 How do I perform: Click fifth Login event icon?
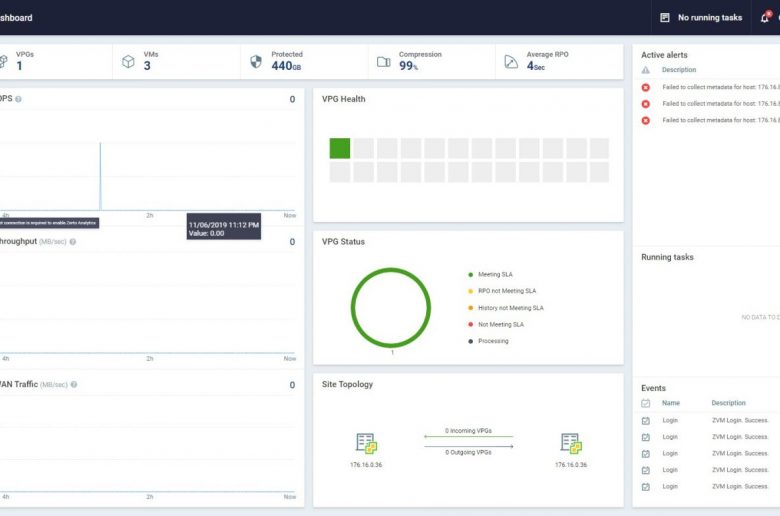tap(646, 487)
